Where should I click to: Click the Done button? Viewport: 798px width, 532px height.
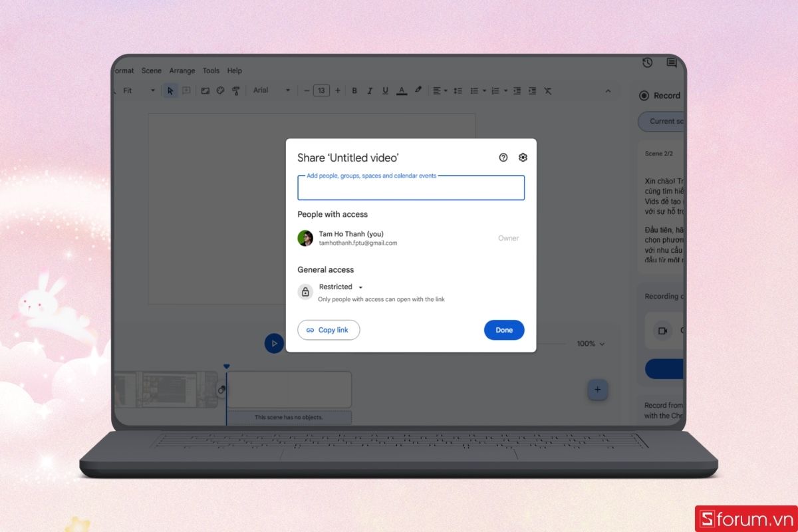point(504,330)
